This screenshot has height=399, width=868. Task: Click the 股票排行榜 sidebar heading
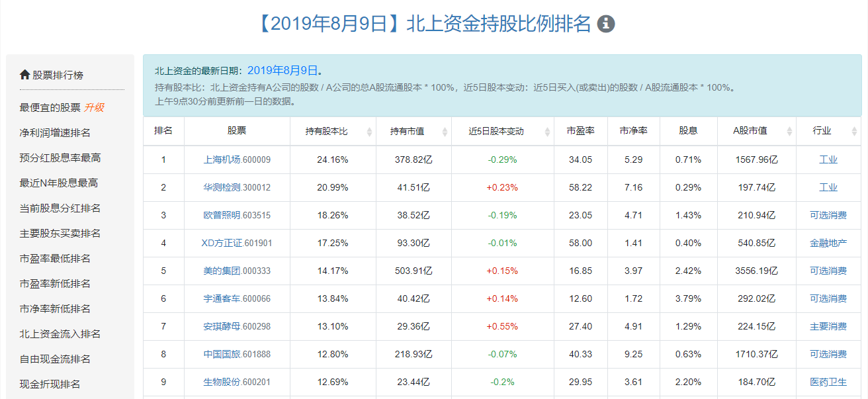point(58,75)
